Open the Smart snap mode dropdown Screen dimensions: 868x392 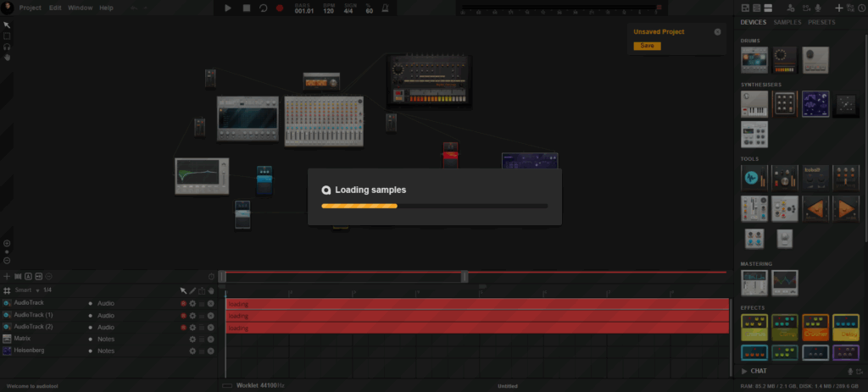click(27, 290)
